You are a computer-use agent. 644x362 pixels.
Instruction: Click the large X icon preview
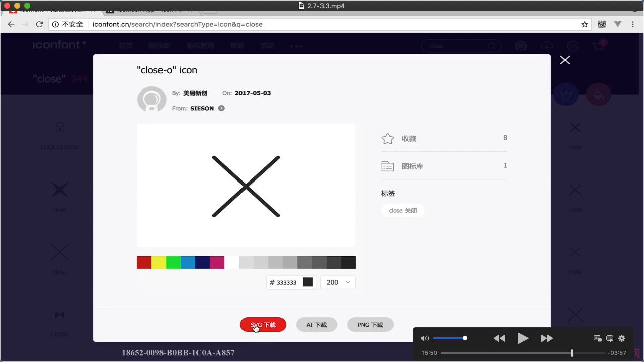click(246, 187)
